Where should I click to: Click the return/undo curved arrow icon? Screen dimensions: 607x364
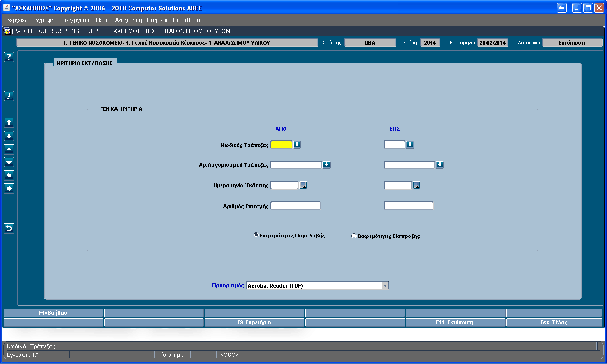click(9, 228)
